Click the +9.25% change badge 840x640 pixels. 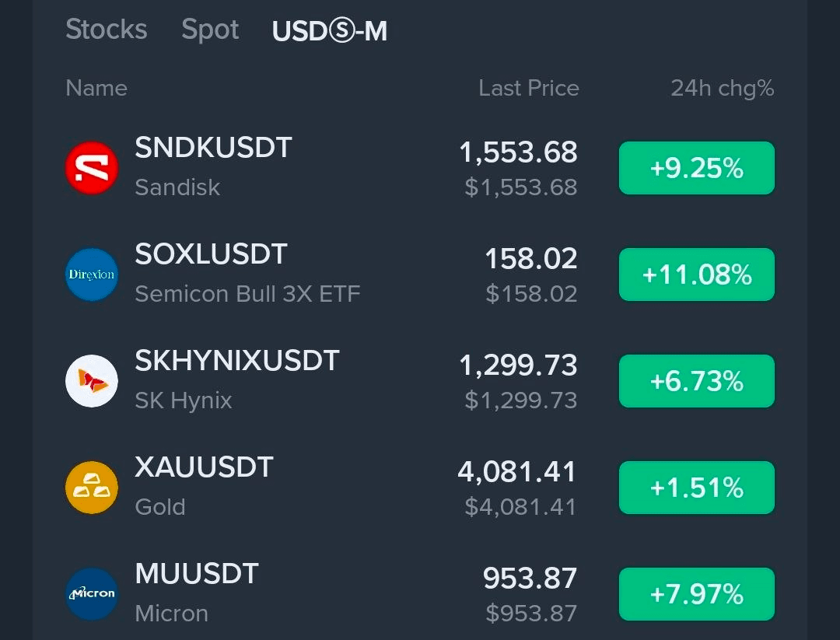[696, 168]
